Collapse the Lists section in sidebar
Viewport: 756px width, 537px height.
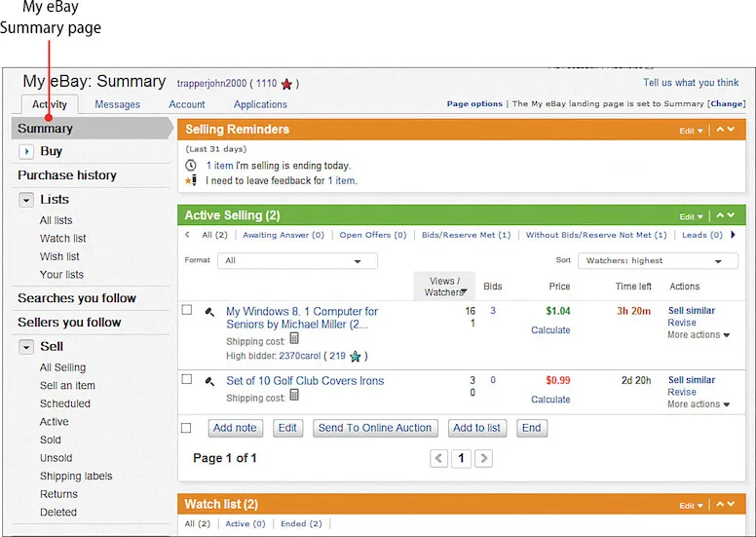coord(26,200)
